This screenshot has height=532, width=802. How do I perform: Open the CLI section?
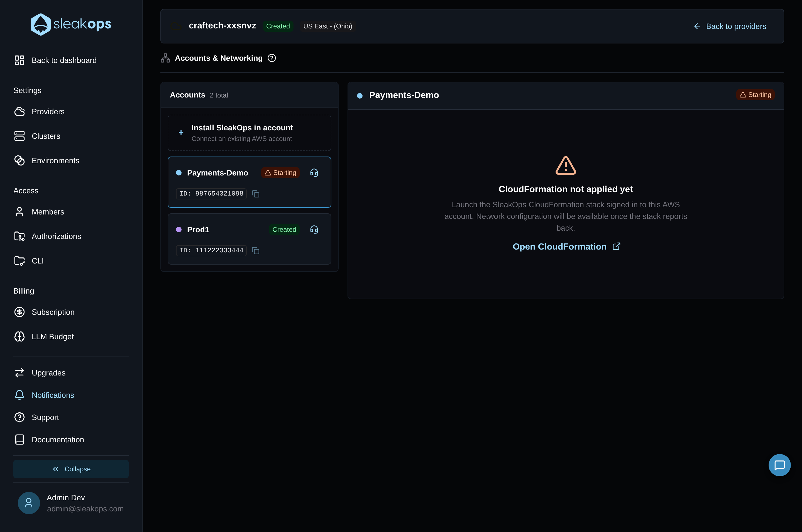pos(29,261)
